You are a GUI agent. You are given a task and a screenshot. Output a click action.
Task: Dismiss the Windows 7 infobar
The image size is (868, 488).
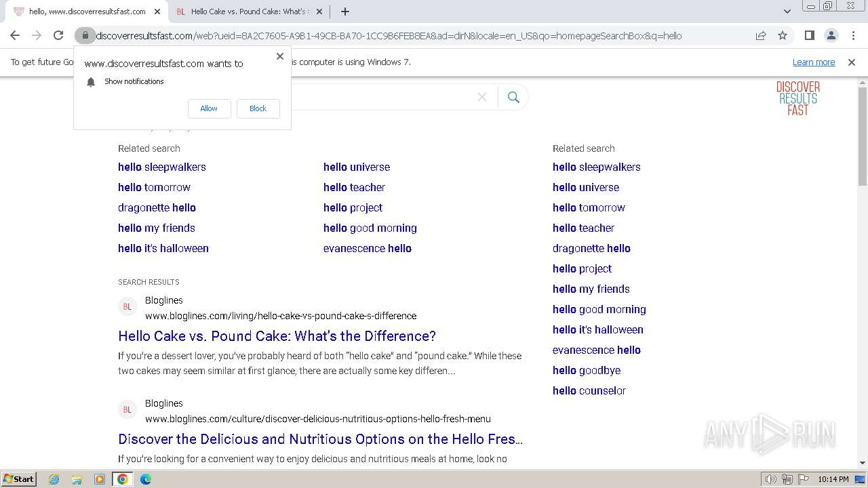(x=852, y=62)
